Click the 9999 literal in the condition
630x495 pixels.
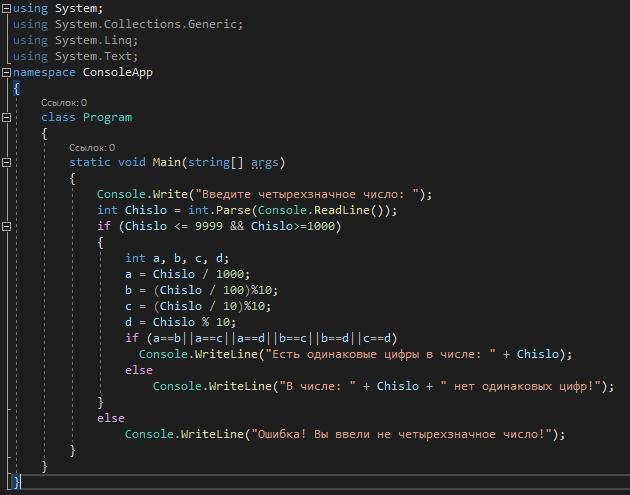pos(209,226)
